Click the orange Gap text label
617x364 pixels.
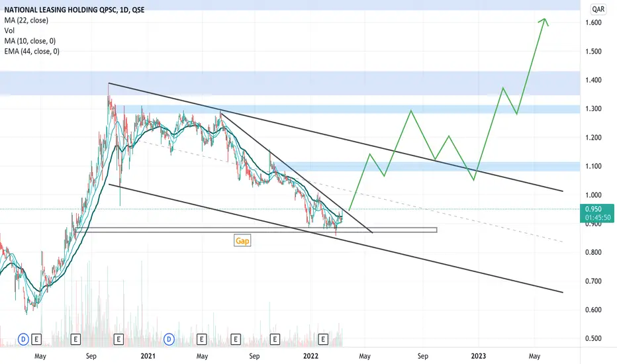pyautogui.click(x=242, y=240)
